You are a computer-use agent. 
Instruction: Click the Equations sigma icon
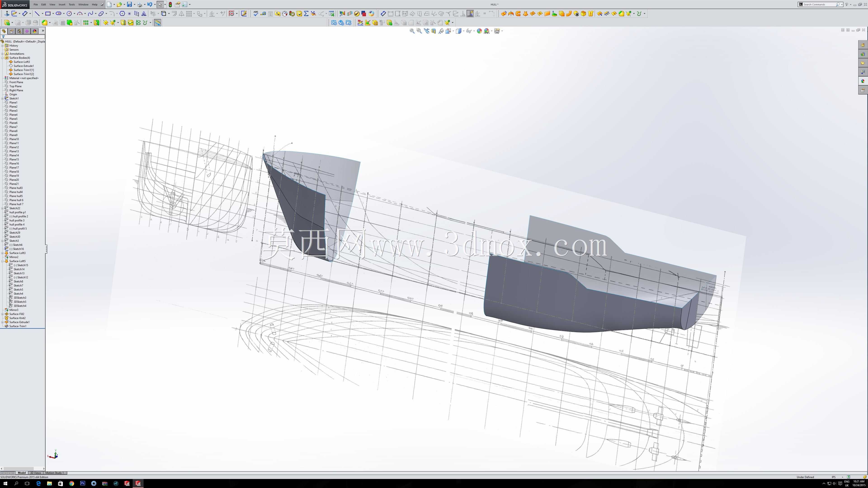[x=306, y=14]
